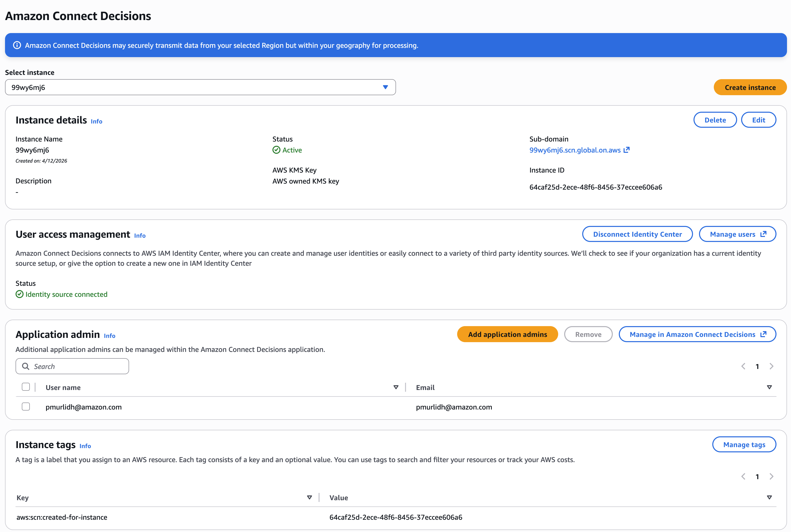The height and width of the screenshot is (532, 791).
Task: Click the User name column header
Action: tap(63, 387)
